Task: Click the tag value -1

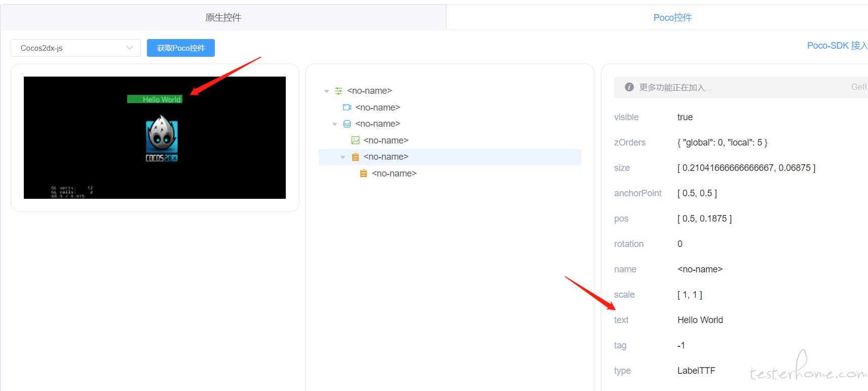Action: pyautogui.click(x=681, y=345)
